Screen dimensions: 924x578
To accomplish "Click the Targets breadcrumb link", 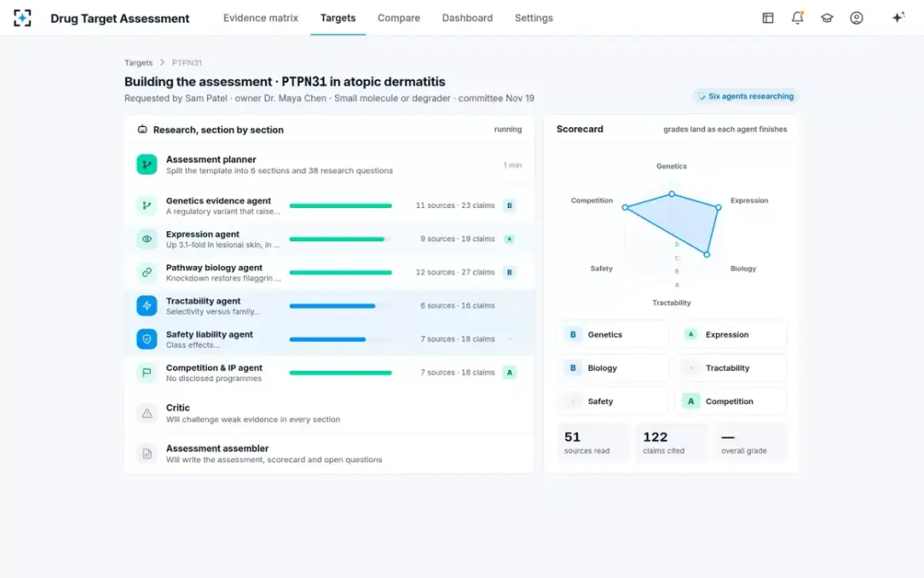I will (x=139, y=62).
